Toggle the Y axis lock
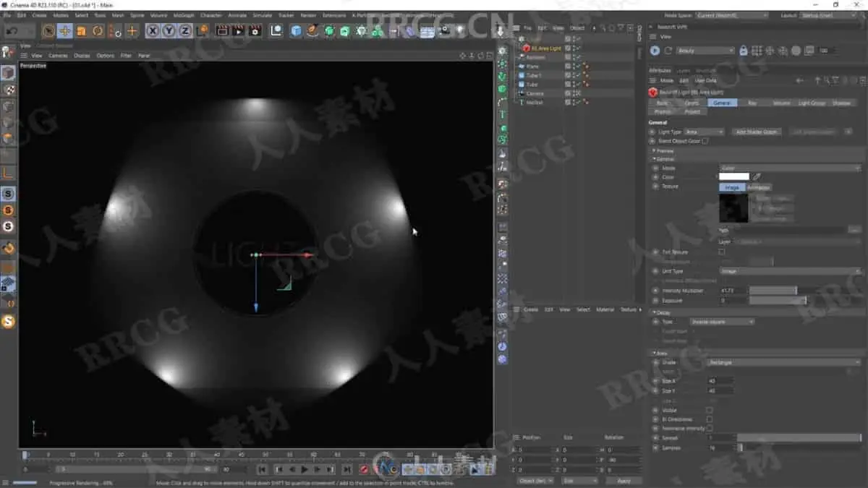 [169, 30]
